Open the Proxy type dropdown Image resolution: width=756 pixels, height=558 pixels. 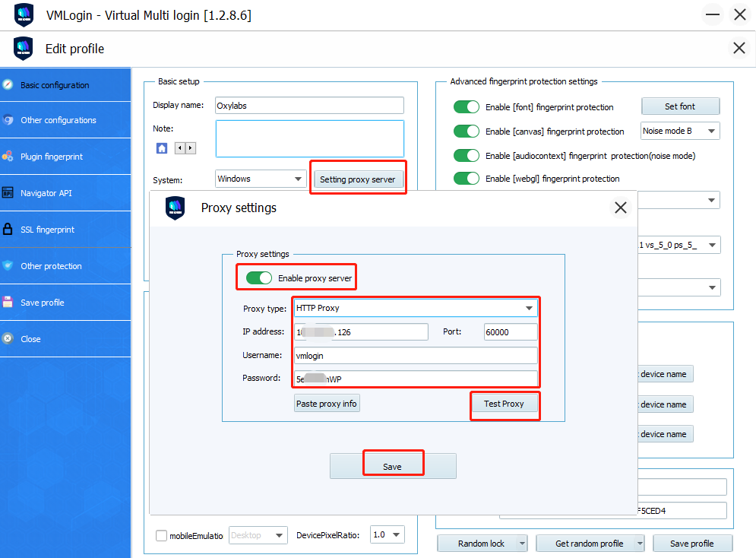click(x=416, y=308)
